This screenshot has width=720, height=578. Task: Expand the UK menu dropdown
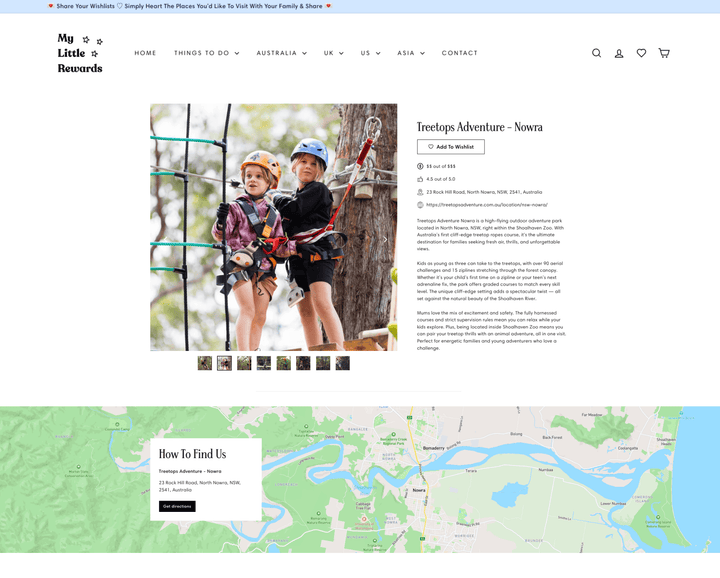click(333, 53)
